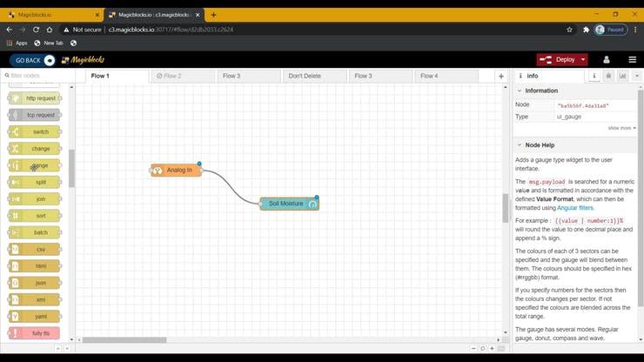Click the GO BACK button
The width and height of the screenshot is (644, 362).
pyautogui.click(x=32, y=60)
